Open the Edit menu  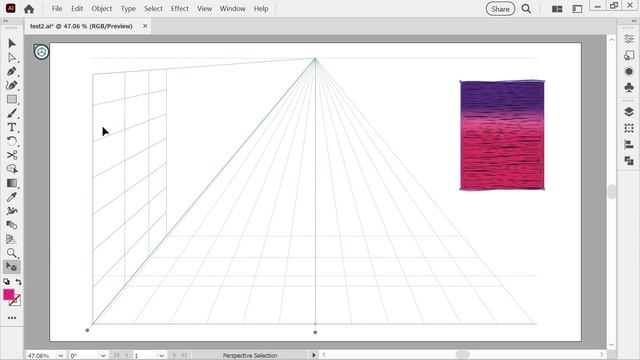click(77, 9)
